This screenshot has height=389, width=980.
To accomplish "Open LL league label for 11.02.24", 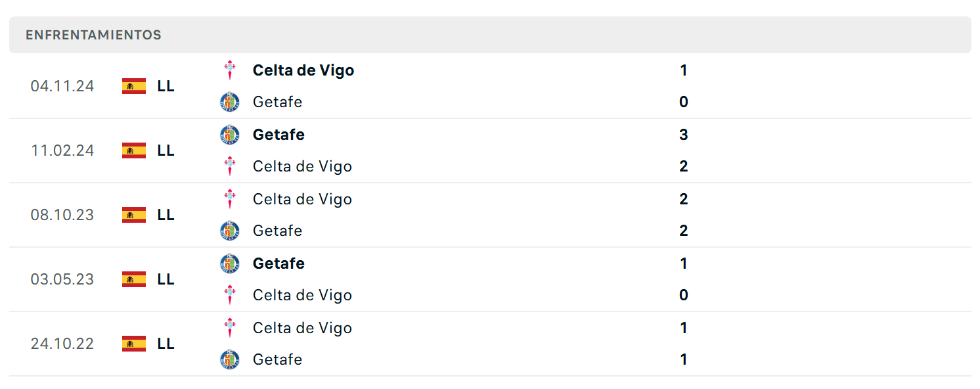I will 166,150.
